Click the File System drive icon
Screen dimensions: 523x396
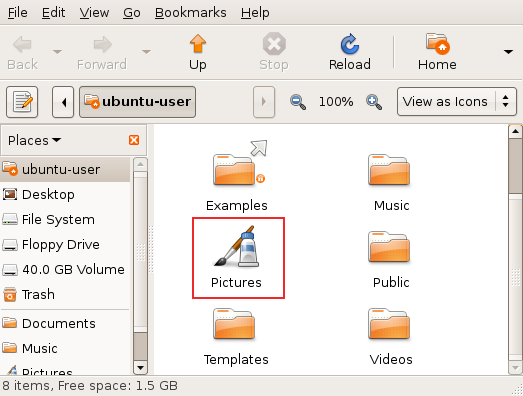[10, 220]
